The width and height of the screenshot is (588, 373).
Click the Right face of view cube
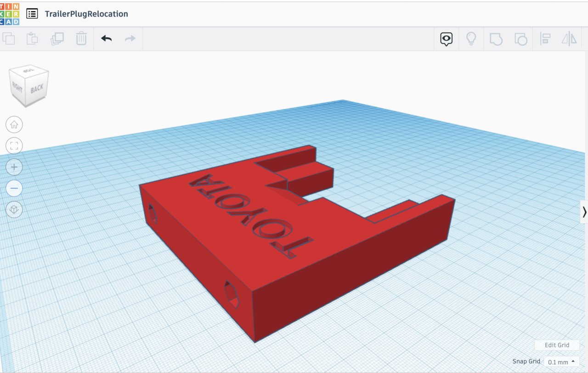[x=17, y=87]
